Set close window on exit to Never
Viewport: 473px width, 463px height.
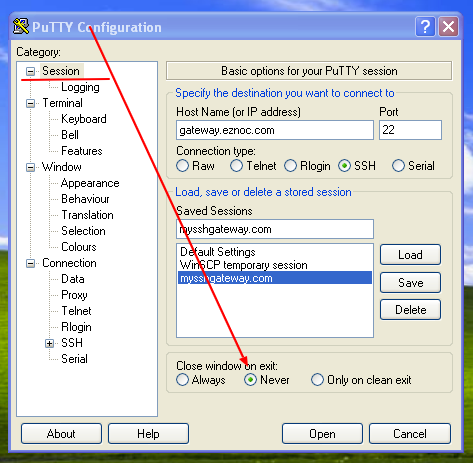tap(250, 380)
